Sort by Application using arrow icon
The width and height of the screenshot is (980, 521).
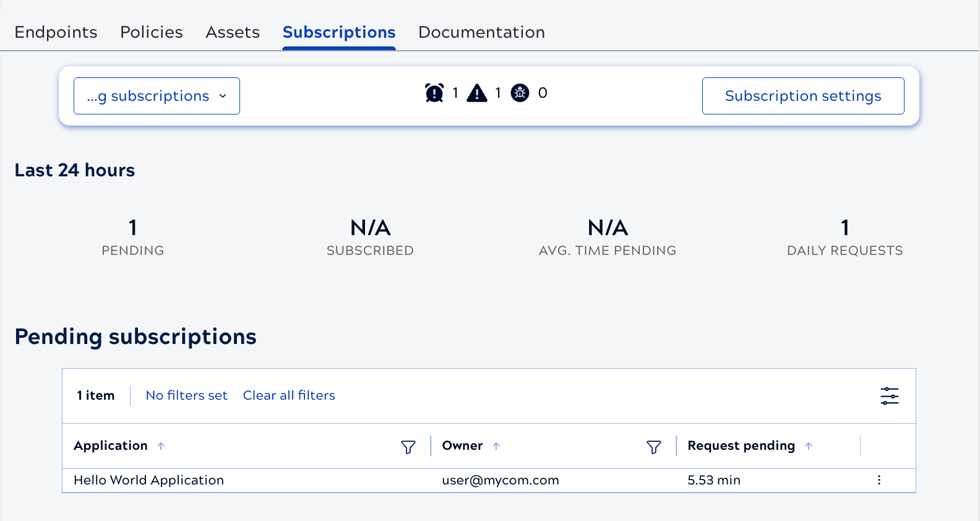(x=161, y=446)
